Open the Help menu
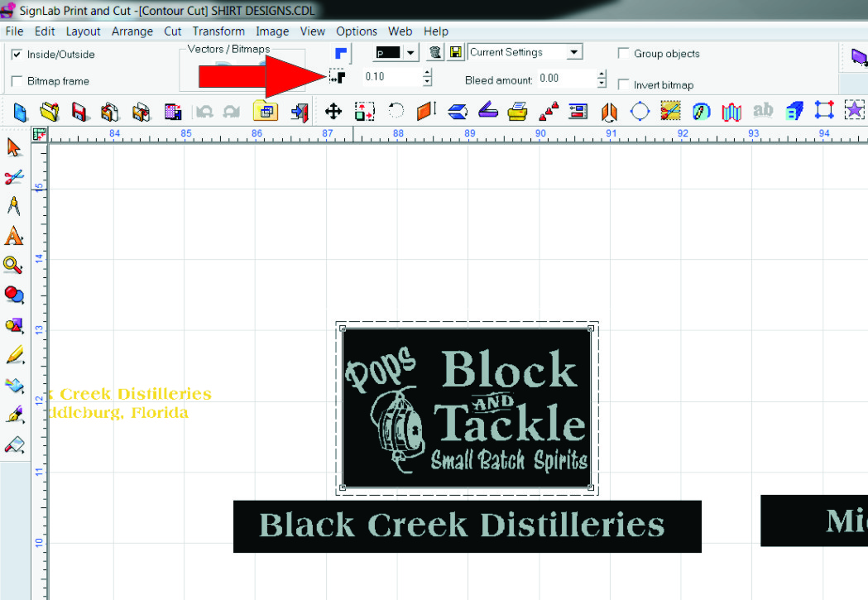Image resolution: width=868 pixels, height=600 pixels. point(436,31)
